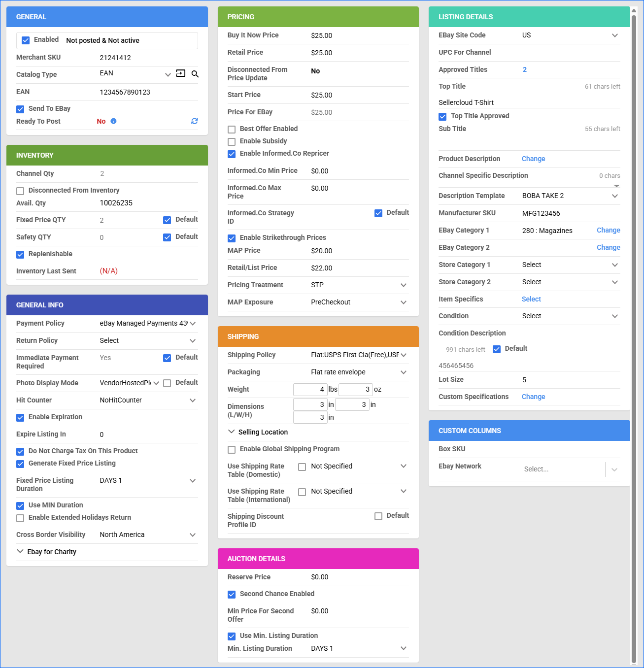Expand the Selling Location section
This screenshot has height=668, width=644.
(232, 432)
